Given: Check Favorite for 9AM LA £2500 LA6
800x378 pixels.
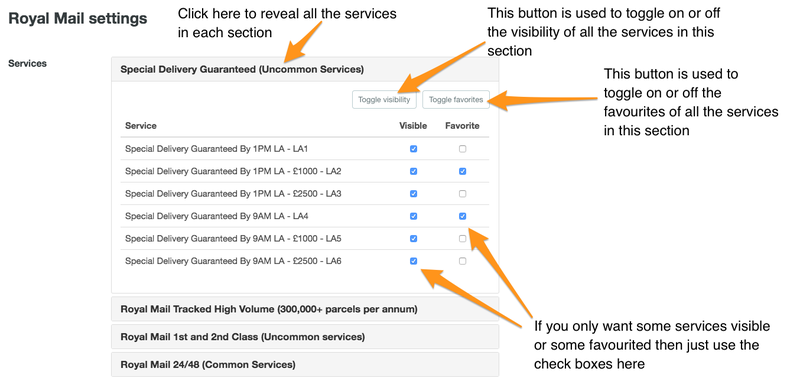Looking at the screenshot, I should [462, 261].
